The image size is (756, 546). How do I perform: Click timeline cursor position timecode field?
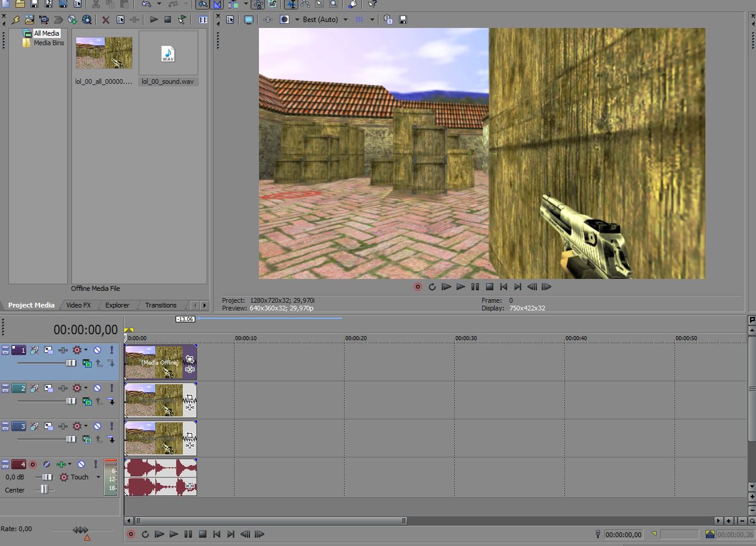pyautogui.click(x=623, y=535)
